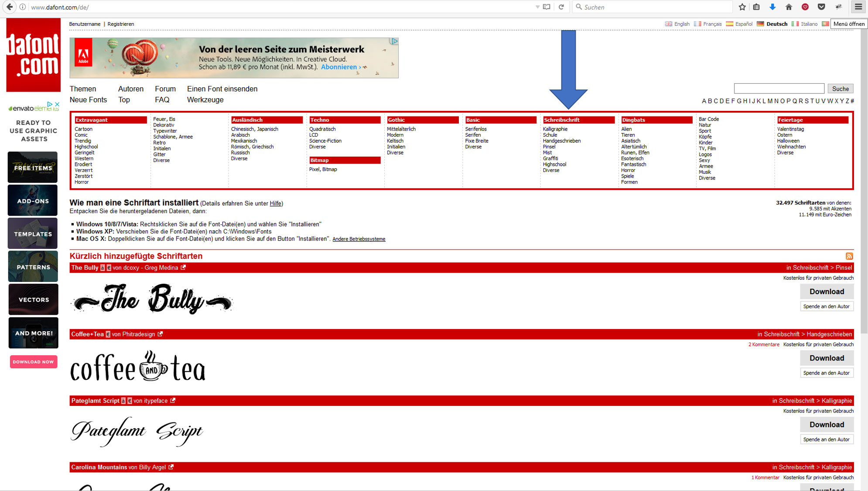Click the red heart extension icon

click(x=805, y=7)
